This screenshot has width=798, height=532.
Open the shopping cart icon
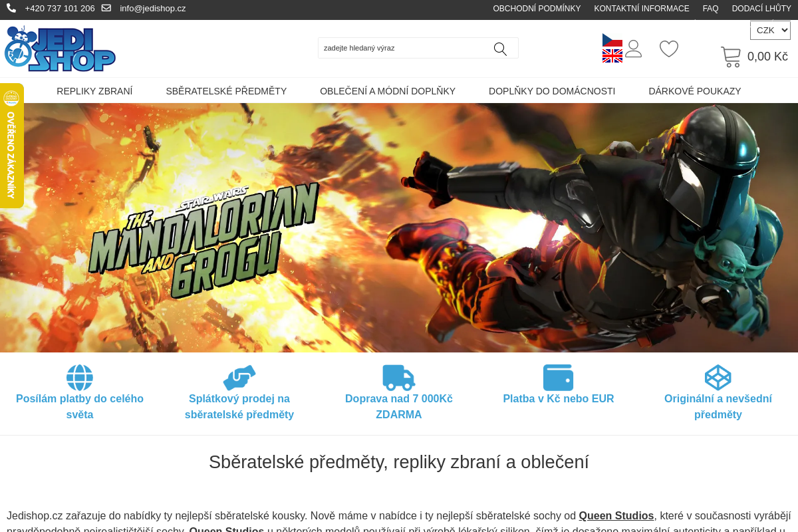coord(731,57)
